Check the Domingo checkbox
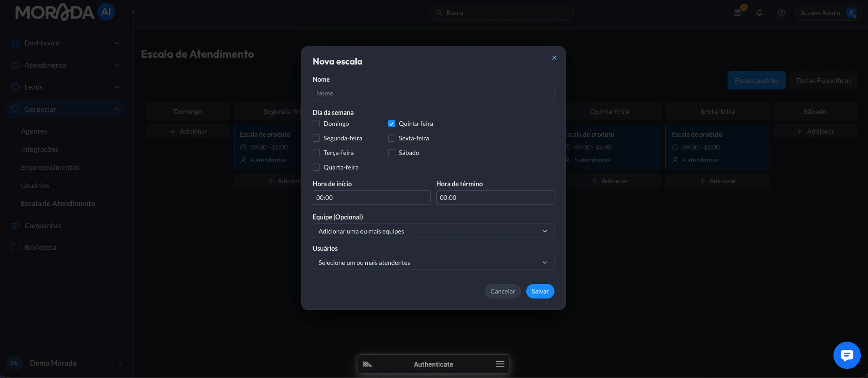Image resolution: width=868 pixels, height=378 pixels. click(316, 124)
